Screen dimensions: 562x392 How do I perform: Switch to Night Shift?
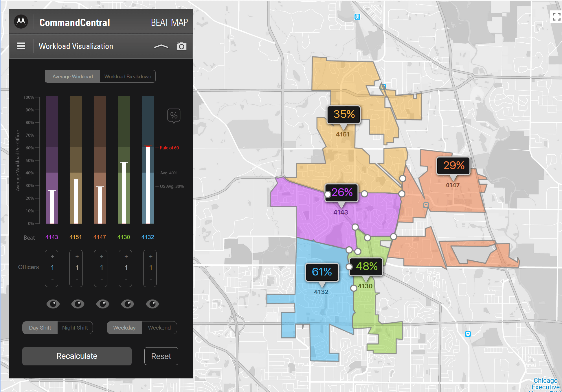pos(75,328)
